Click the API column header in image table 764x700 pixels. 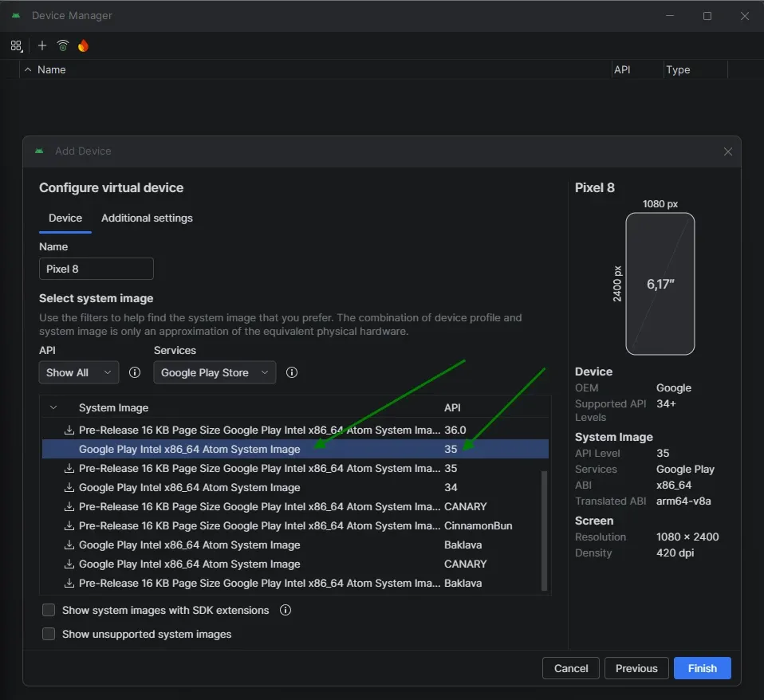(x=452, y=407)
